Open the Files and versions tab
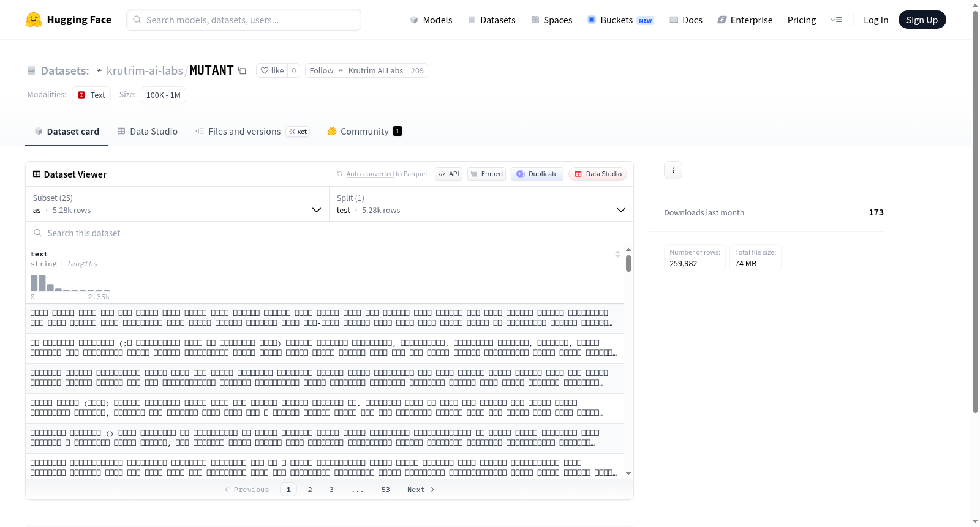 (x=252, y=132)
